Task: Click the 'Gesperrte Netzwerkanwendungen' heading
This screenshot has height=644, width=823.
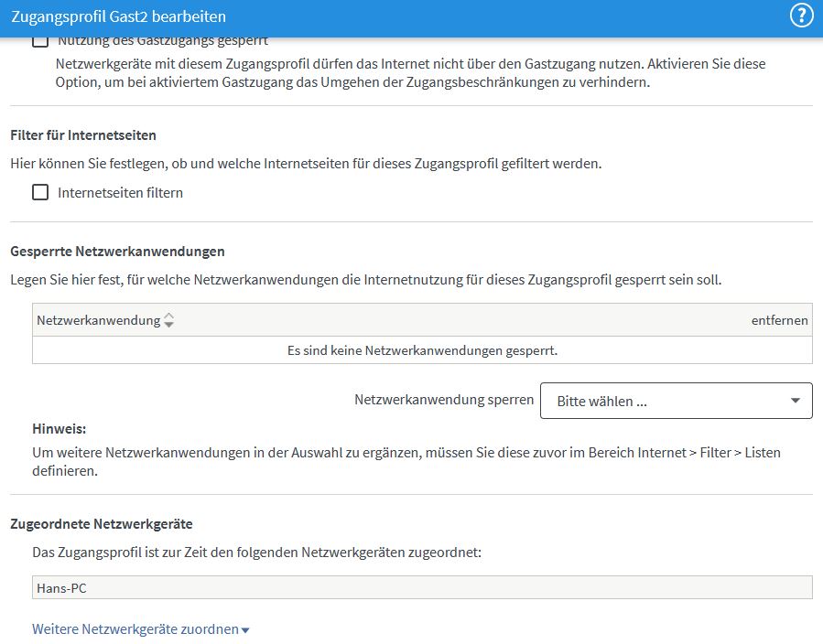Action: (x=117, y=252)
